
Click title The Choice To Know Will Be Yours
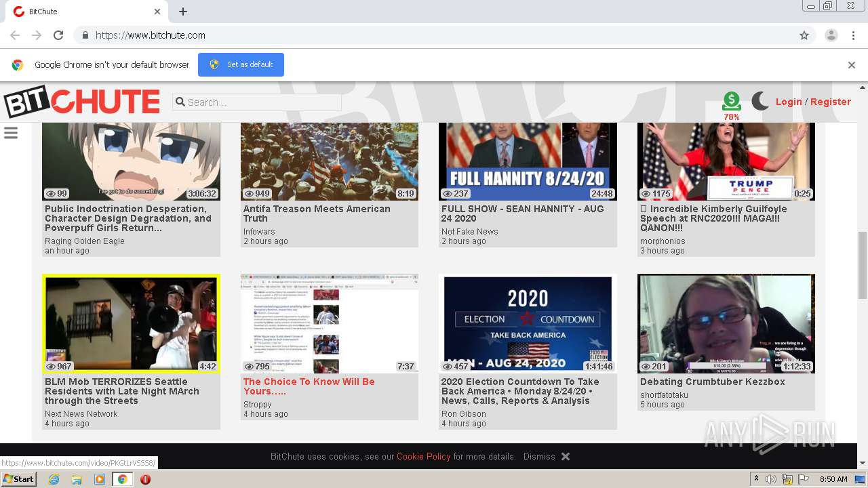[309, 386]
